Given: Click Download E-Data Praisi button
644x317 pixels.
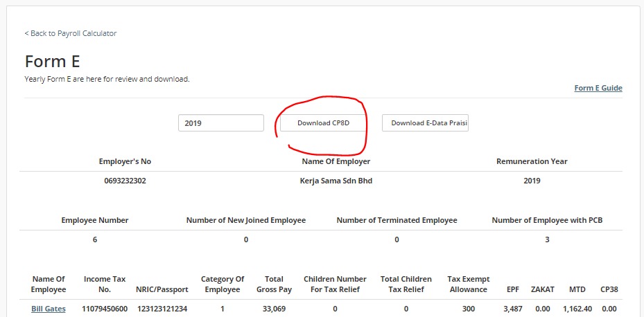Looking at the screenshot, I should click(425, 123).
